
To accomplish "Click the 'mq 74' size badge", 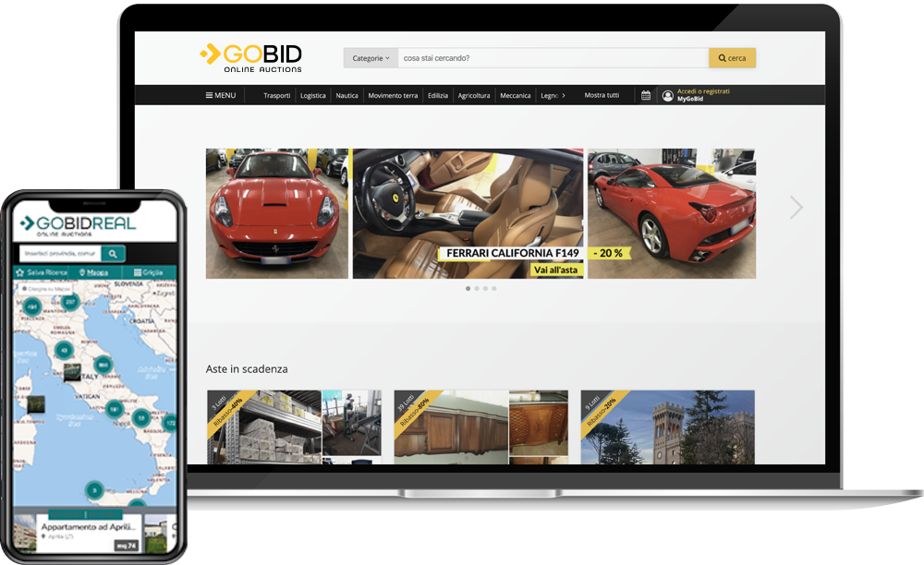I will 126,546.
